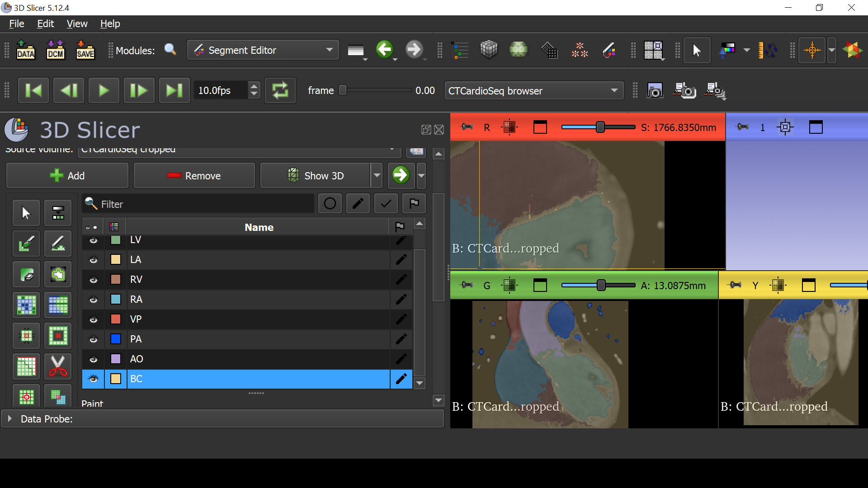
Task: Open the Help menu
Action: pyautogui.click(x=110, y=23)
